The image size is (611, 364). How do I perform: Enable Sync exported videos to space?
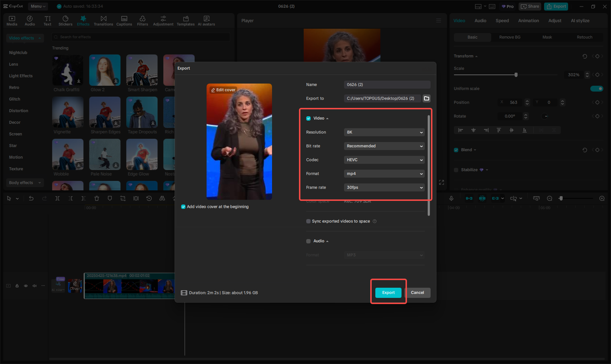pyautogui.click(x=308, y=221)
